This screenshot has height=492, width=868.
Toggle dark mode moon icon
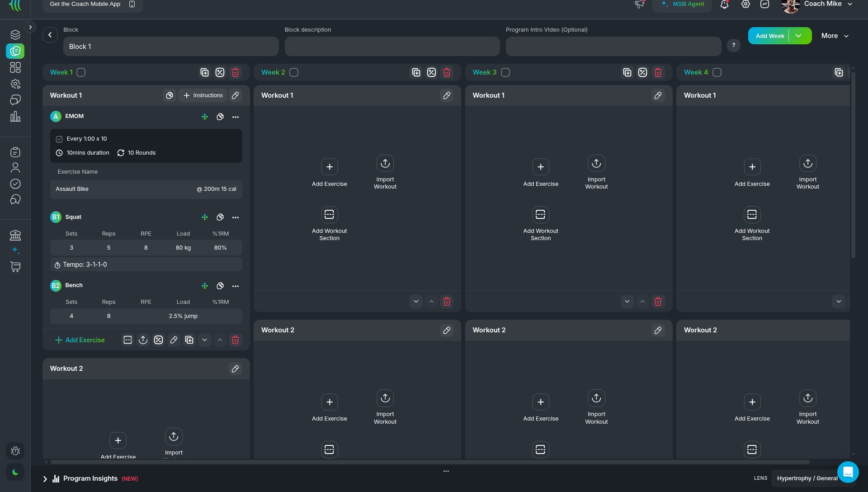[15, 472]
